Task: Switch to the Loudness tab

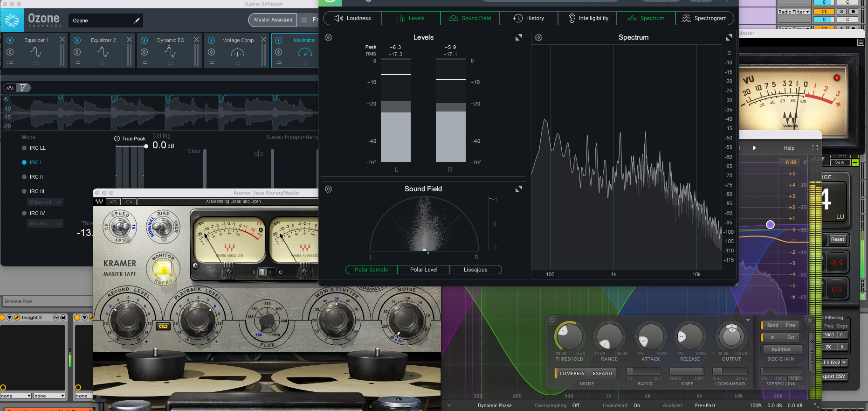Action: coord(352,18)
